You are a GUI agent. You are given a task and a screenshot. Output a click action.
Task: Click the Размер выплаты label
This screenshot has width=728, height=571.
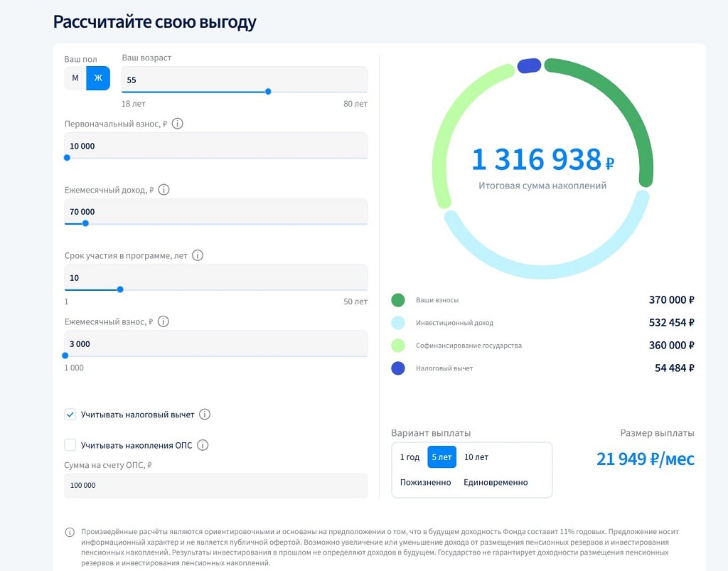[657, 433]
